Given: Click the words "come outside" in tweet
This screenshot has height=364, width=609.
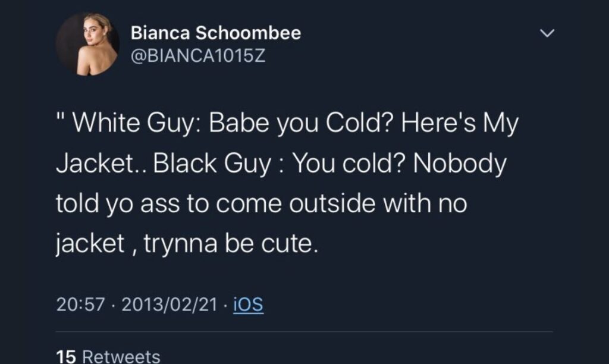Looking at the screenshot, I should coord(287,204).
